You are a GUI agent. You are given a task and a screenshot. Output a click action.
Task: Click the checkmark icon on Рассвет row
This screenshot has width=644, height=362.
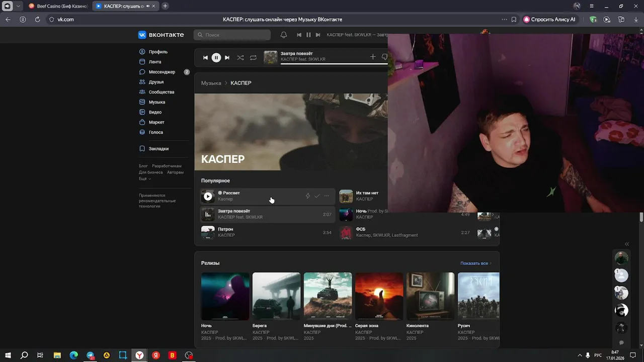[317, 196]
